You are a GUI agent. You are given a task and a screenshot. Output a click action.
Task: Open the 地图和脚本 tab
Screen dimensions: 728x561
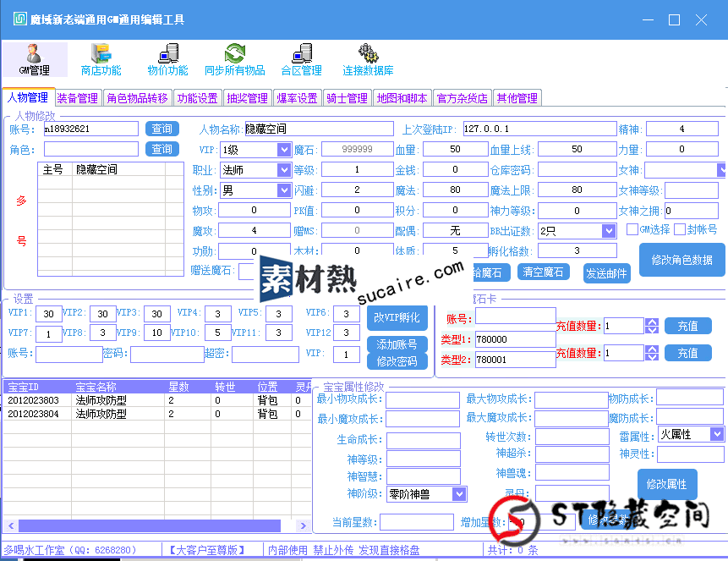(402, 98)
